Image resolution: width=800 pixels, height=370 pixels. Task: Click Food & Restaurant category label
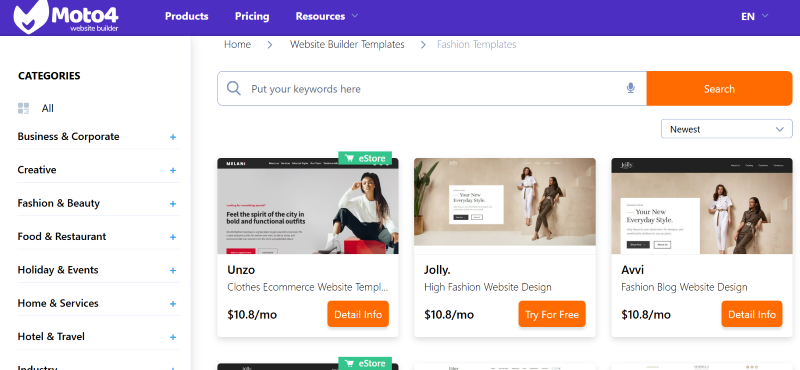pos(62,236)
